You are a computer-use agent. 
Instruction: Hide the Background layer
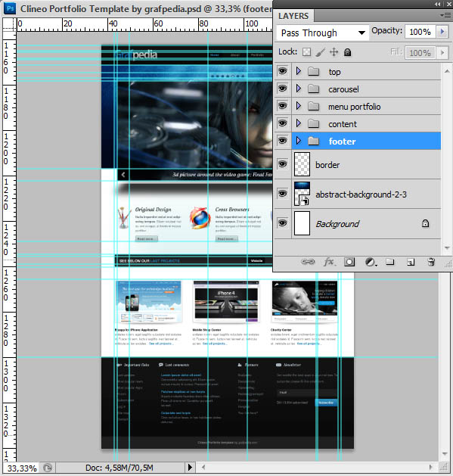coord(283,222)
